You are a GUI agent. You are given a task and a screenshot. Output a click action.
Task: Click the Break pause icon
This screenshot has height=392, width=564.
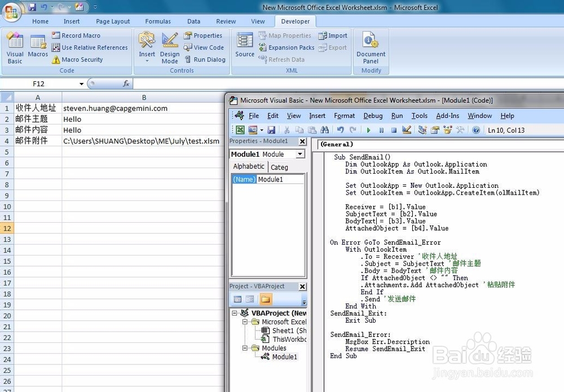pos(381,130)
